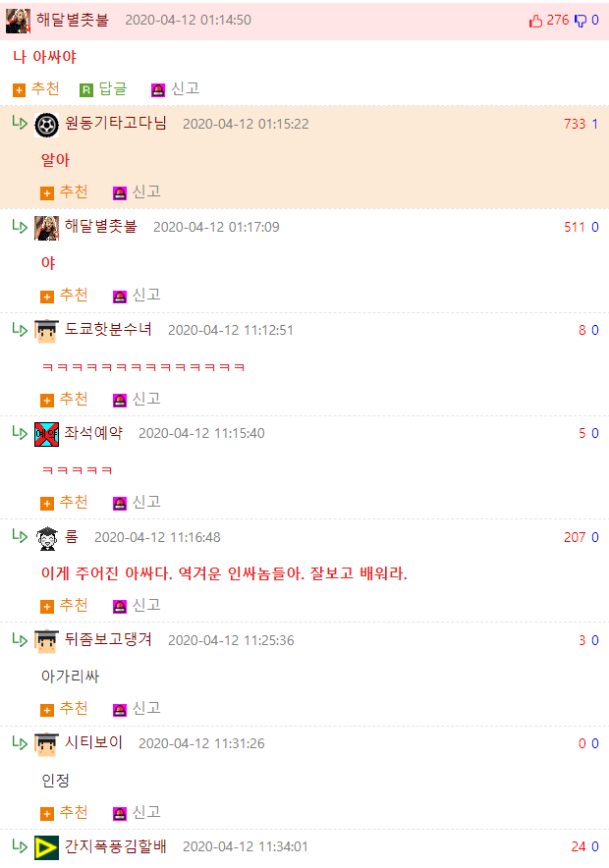
Task: Click 추천 under 시티보이's '인정' reply
Action: (74, 812)
